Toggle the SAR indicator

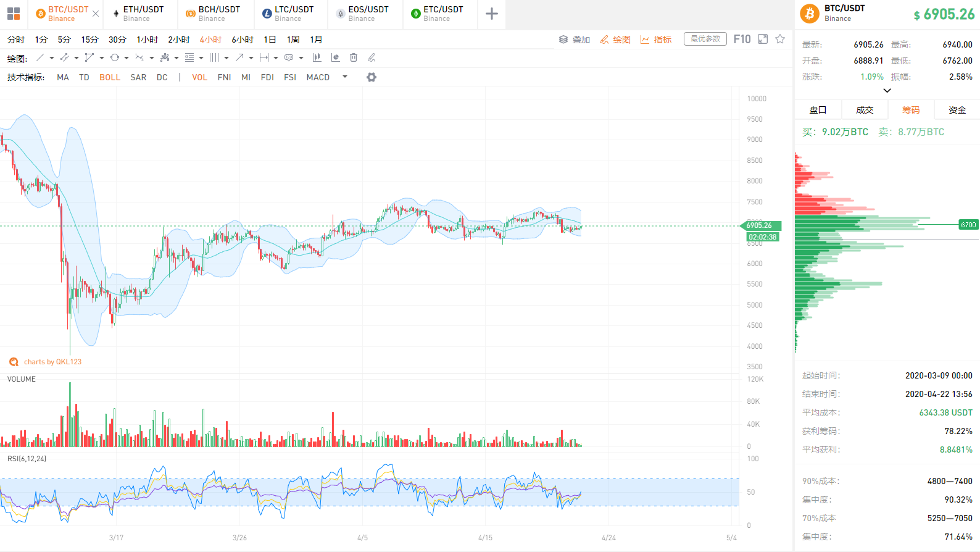[139, 77]
